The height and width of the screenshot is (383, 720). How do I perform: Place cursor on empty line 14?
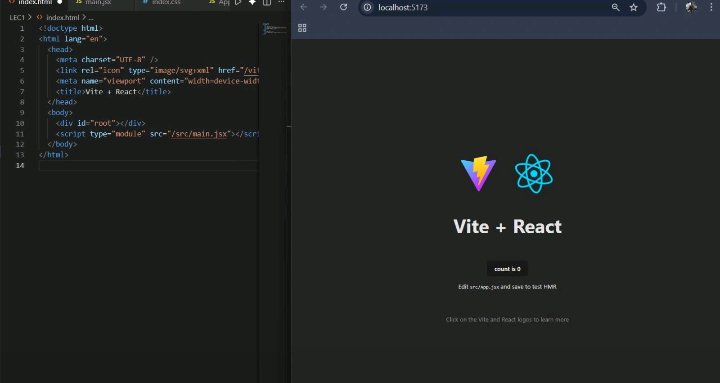tap(148, 165)
